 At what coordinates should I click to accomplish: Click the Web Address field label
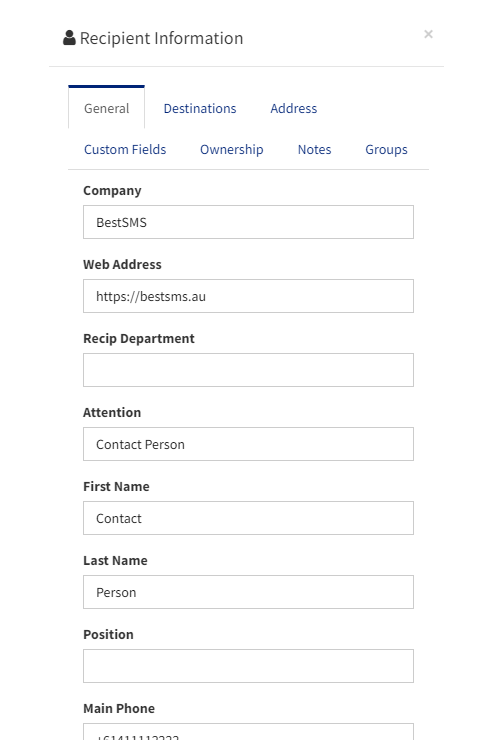(122, 264)
